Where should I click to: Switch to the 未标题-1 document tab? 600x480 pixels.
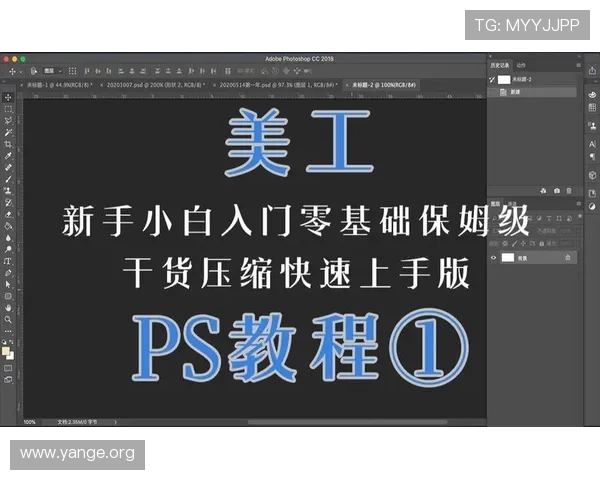tap(56, 85)
